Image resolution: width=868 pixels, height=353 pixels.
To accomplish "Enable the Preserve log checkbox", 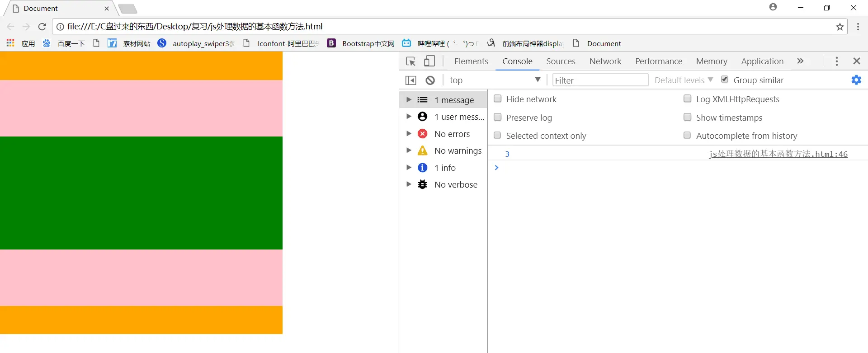I will (x=497, y=117).
